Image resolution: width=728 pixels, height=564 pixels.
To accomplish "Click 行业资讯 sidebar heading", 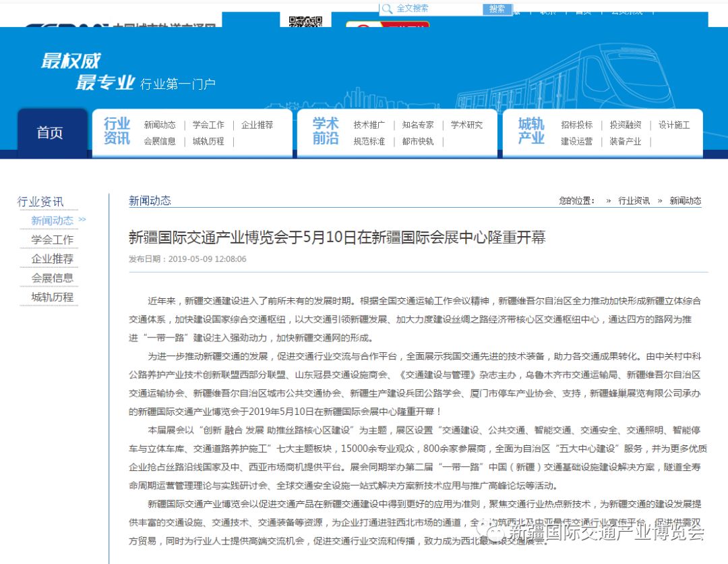I will click(40, 201).
